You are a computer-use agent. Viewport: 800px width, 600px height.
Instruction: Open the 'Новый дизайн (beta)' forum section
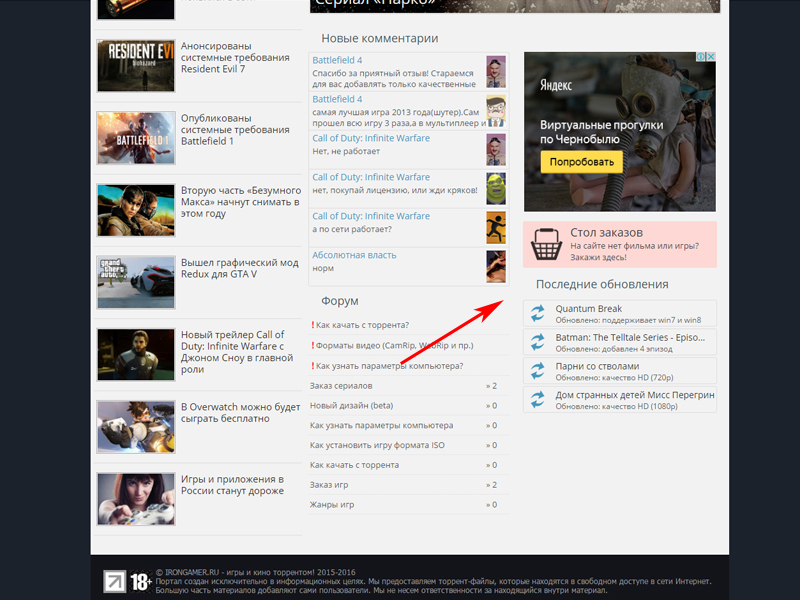(x=408, y=406)
